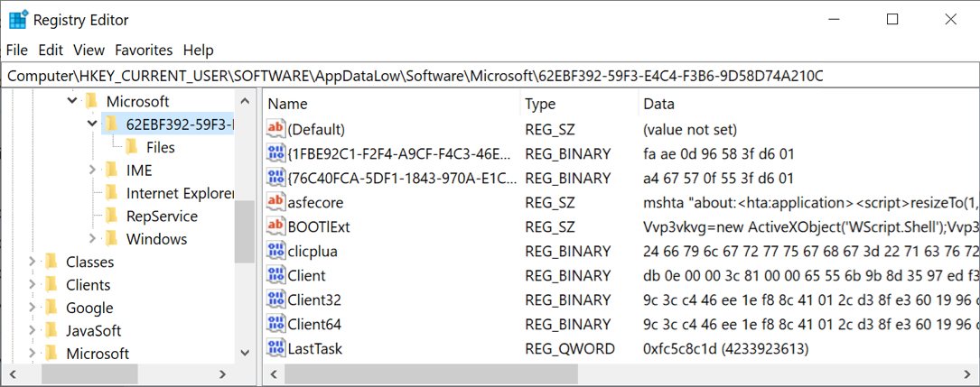The width and height of the screenshot is (980, 387).
Task: Click the registry path address bar
Action: [490, 76]
